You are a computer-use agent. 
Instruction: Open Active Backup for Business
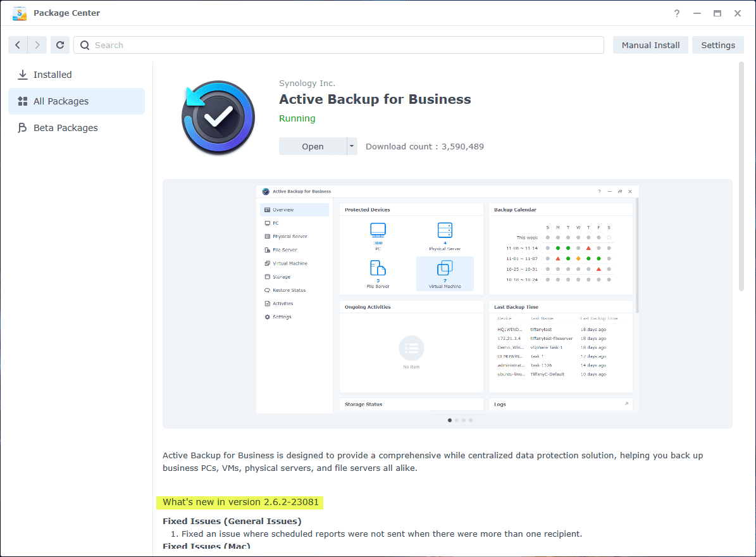313,147
